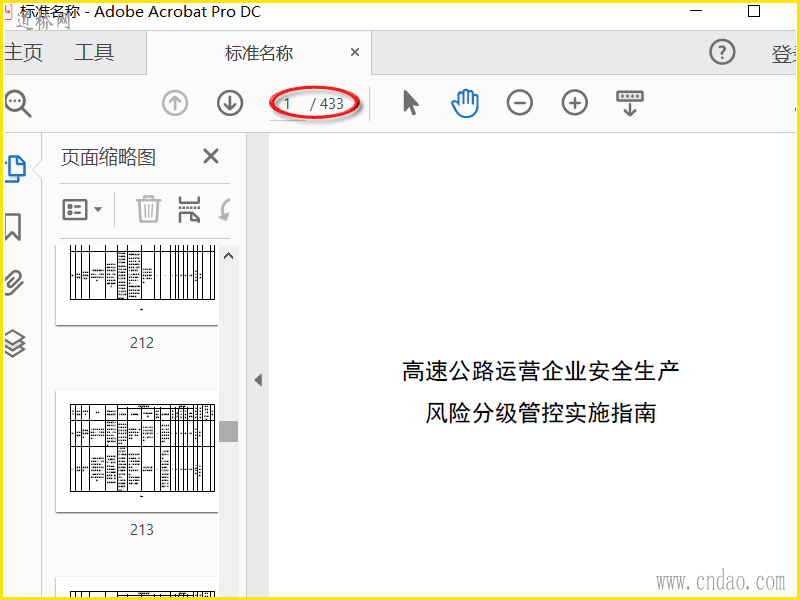This screenshot has height=600, width=800.
Task: Maximize the Acrobat window
Action: click(754, 11)
